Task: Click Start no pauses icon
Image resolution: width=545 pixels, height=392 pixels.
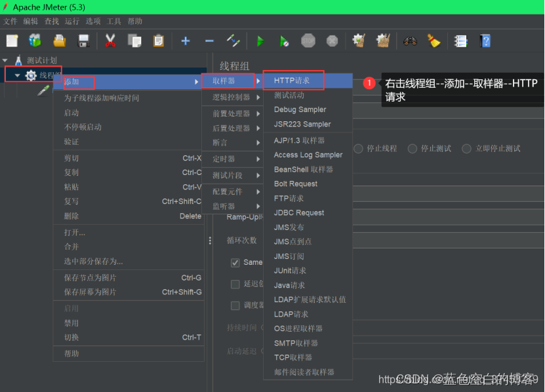Action: click(x=284, y=41)
